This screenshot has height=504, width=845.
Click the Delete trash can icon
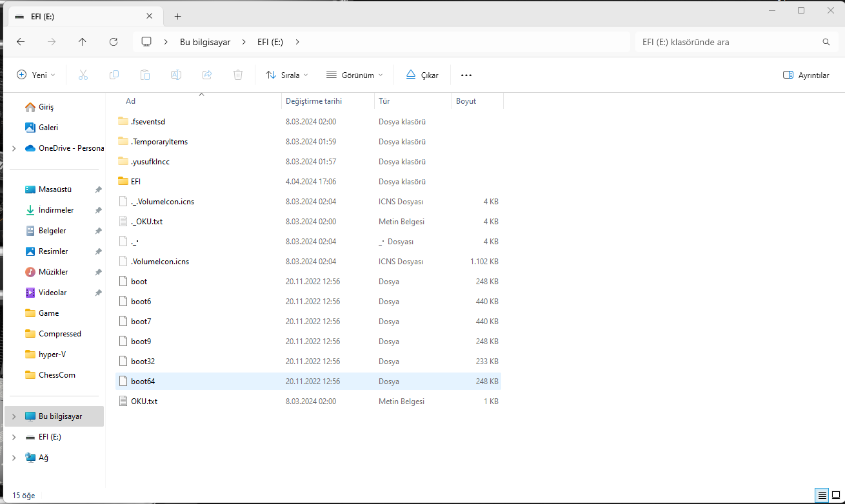click(x=238, y=75)
